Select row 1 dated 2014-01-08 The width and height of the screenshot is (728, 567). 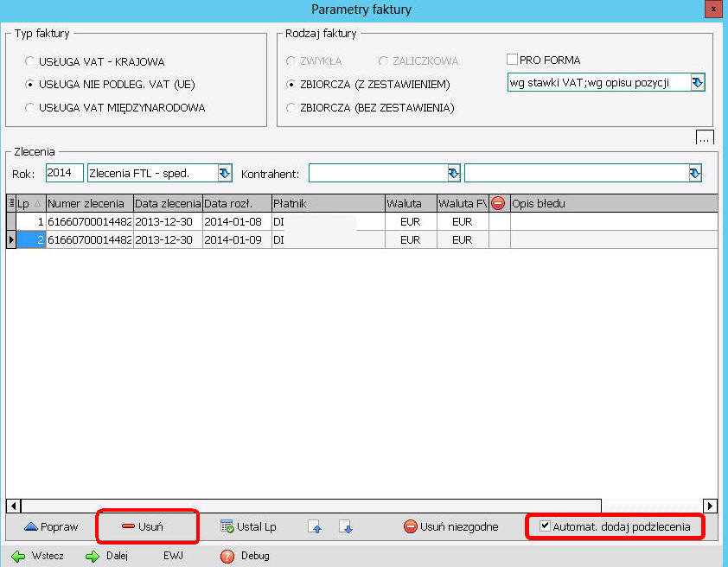[x=362, y=222]
